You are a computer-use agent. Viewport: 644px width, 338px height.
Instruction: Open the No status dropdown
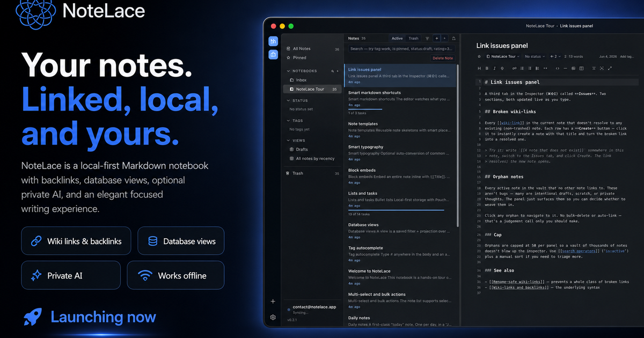click(x=535, y=56)
